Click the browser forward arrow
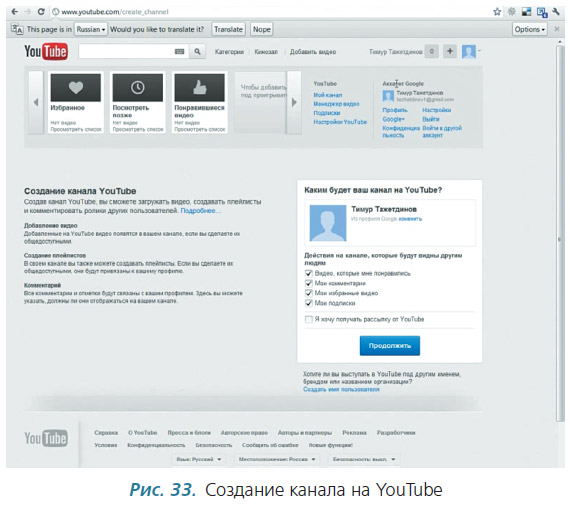 28,12
